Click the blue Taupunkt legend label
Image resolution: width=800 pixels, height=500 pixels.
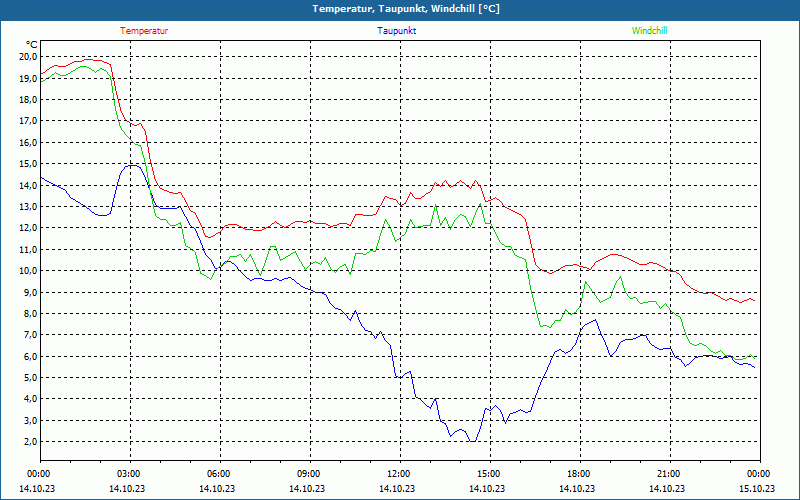pyautogui.click(x=396, y=31)
